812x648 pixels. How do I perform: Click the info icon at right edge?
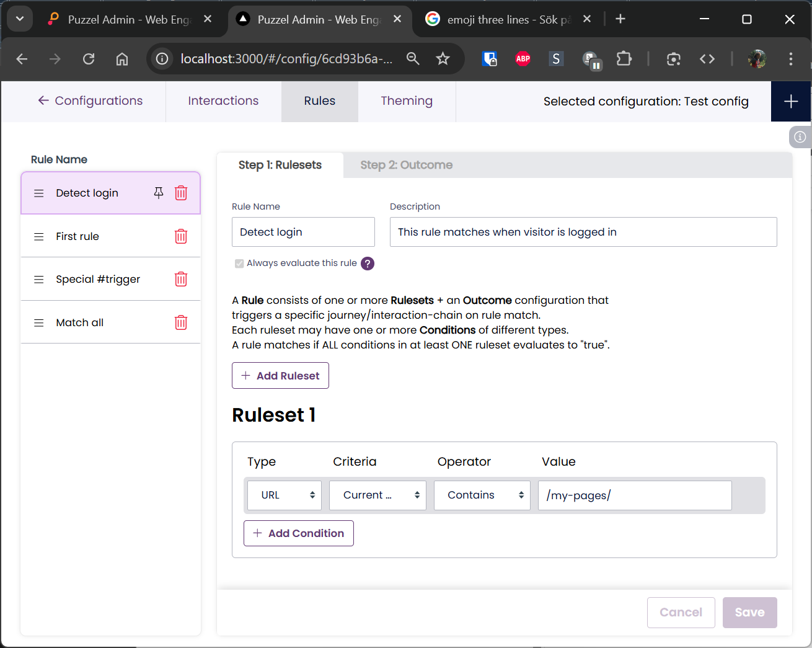pyautogui.click(x=800, y=137)
